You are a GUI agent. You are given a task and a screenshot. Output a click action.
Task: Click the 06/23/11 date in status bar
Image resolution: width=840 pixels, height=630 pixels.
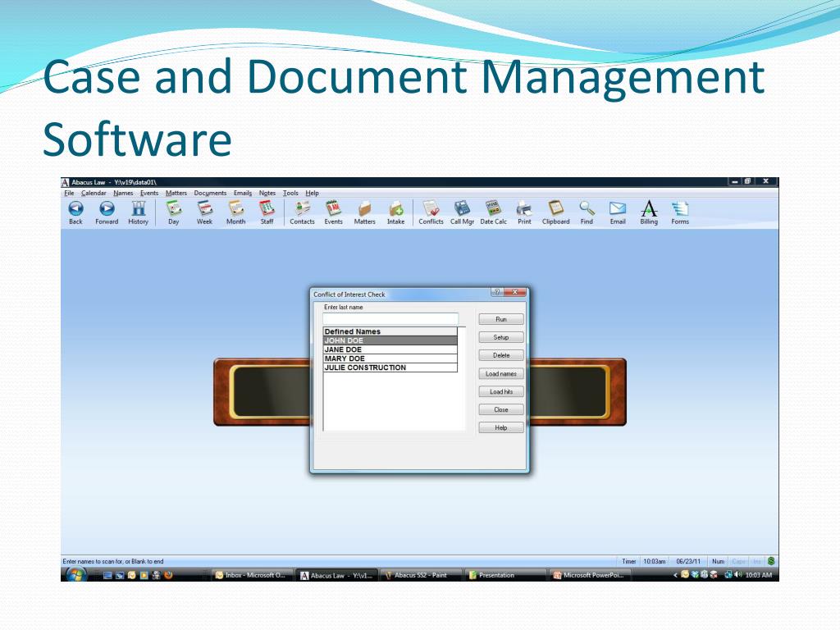pyautogui.click(x=688, y=561)
